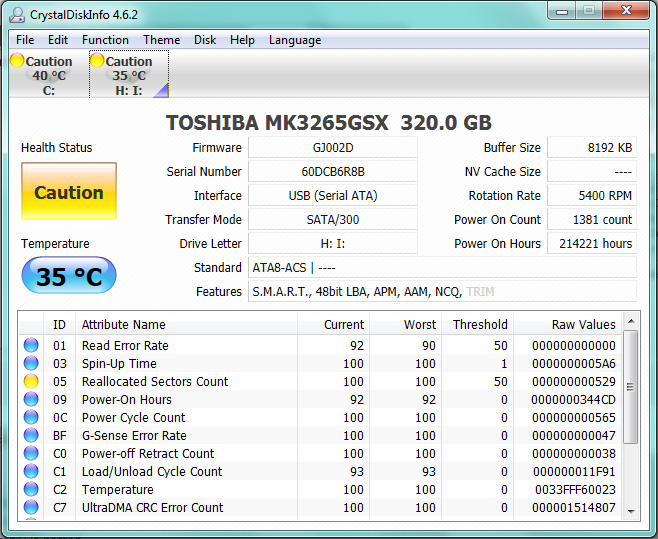The image size is (658, 539).
Task: Click status orb for UltraDMA CRC Error Count
Action: coord(31,508)
